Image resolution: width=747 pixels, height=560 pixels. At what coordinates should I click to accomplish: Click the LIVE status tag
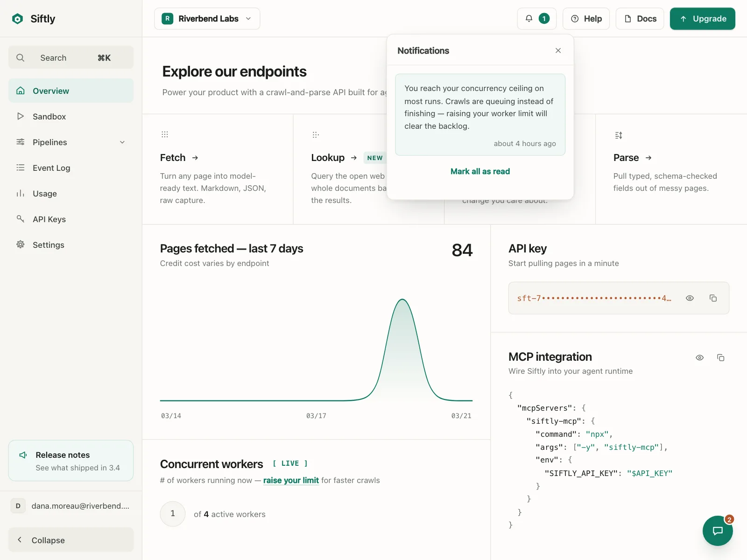click(x=290, y=463)
